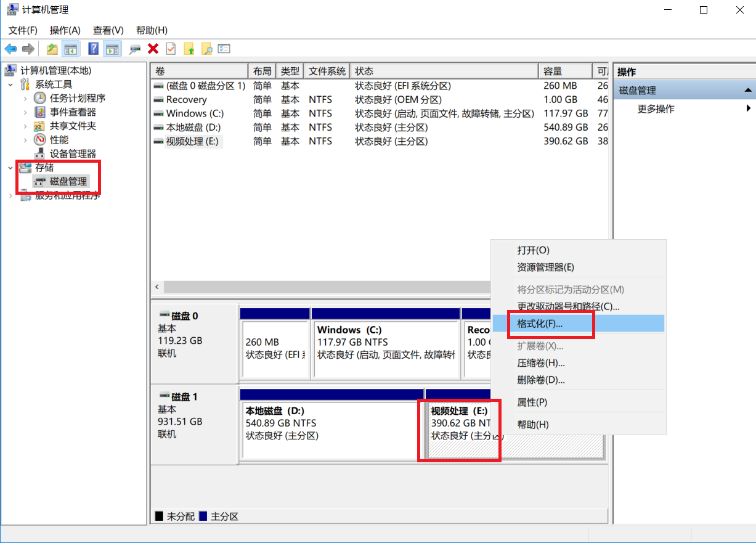Collapse the 系统工具 tree node
This screenshot has width=756, height=543.
(x=11, y=84)
